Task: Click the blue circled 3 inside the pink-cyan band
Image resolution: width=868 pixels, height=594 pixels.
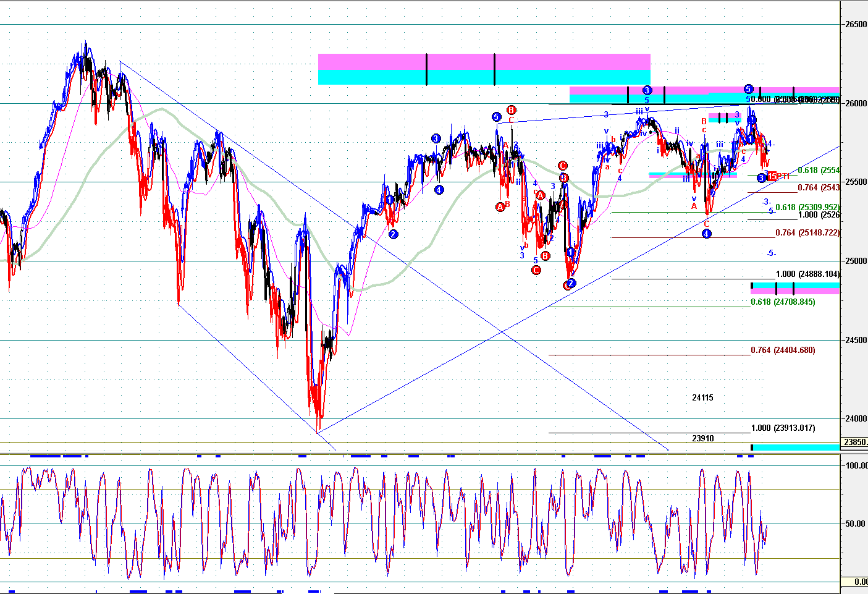Action: pyautogui.click(x=647, y=90)
